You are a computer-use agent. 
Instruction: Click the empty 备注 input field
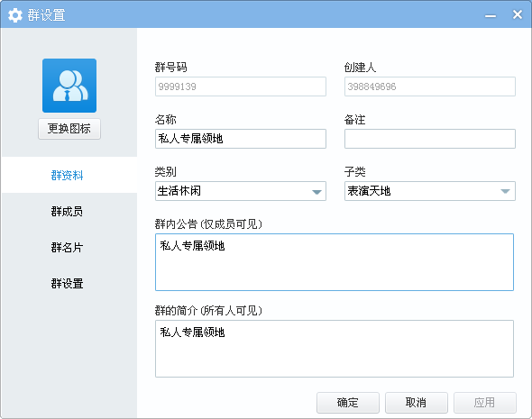(430, 139)
